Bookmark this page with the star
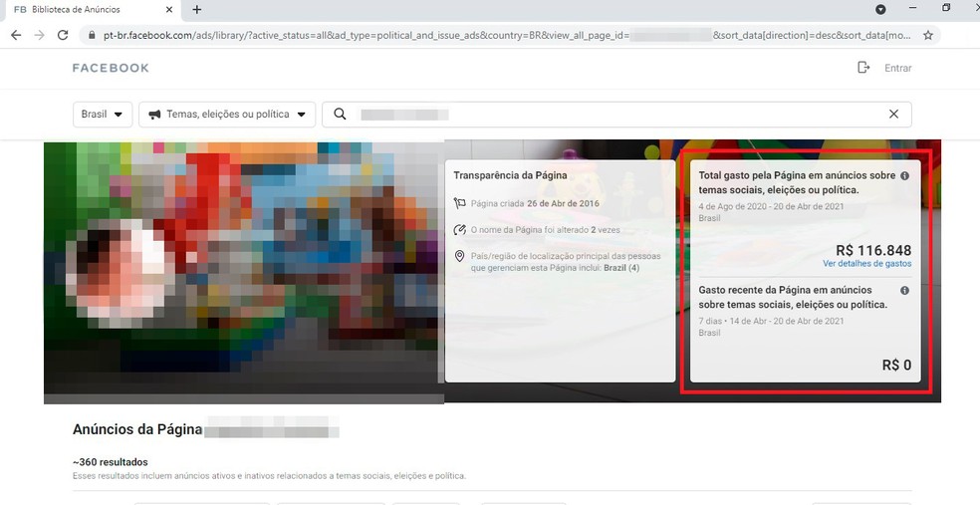 pyautogui.click(x=928, y=35)
